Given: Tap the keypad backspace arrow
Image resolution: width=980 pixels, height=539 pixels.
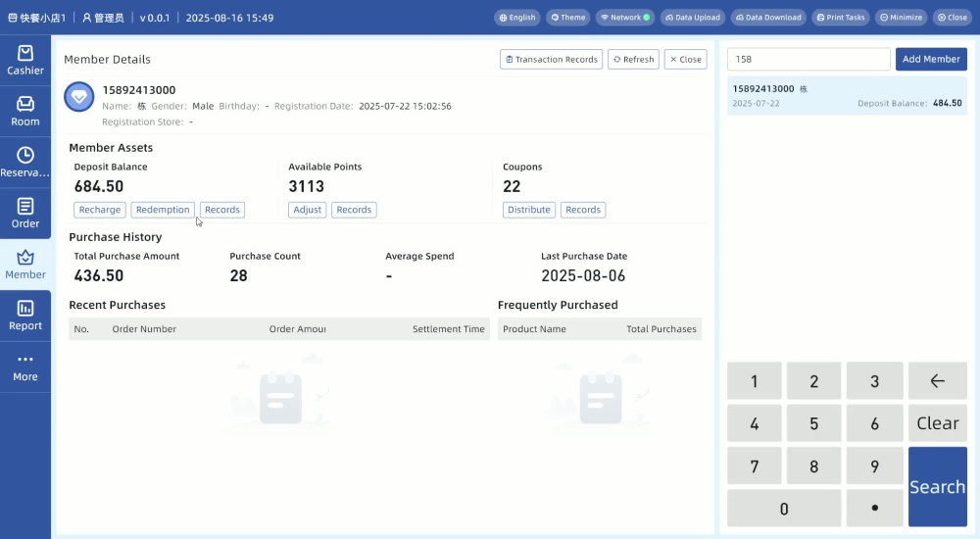Looking at the screenshot, I should click(x=938, y=381).
